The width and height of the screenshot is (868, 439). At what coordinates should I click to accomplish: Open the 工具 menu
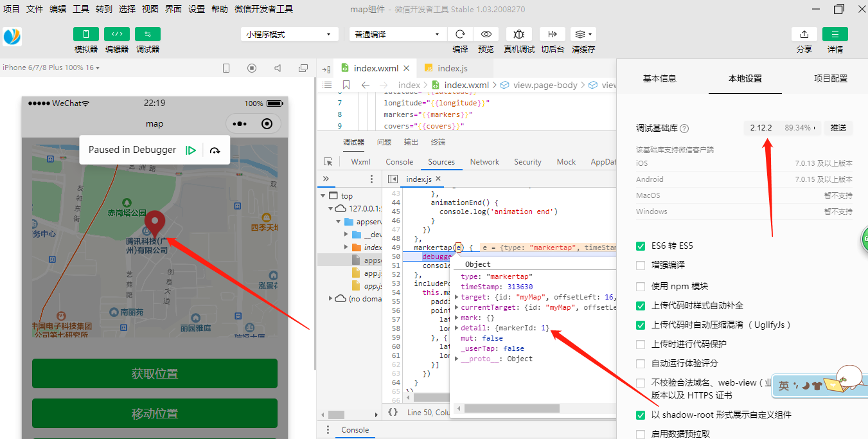[81, 9]
